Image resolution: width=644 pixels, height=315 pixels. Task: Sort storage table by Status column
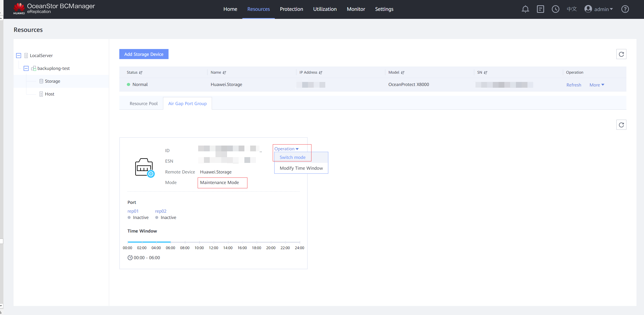pyautogui.click(x=141, y=73)
